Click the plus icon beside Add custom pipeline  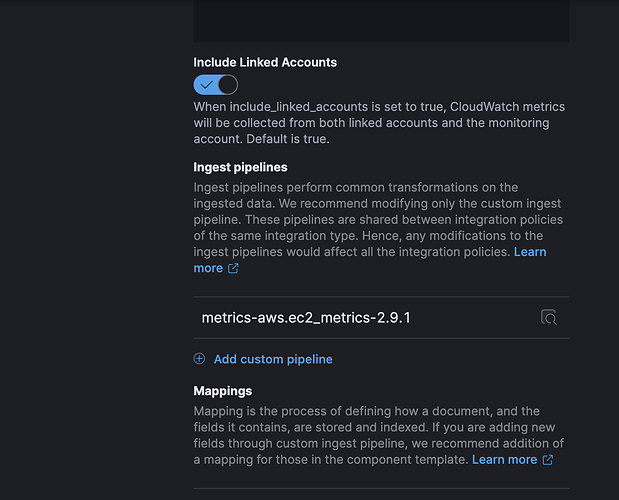tap(199, 359)
